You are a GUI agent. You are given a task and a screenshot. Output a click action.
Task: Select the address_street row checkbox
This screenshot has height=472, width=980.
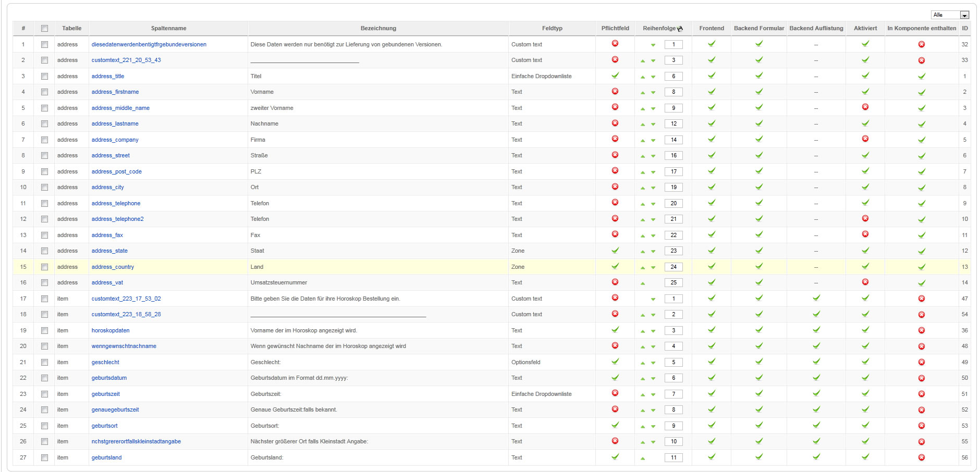[44, 155]
